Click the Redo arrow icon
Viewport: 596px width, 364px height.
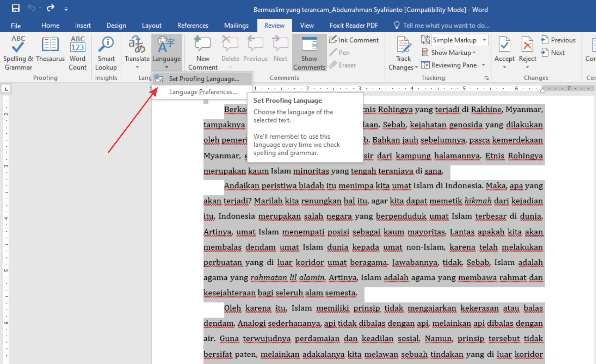pyautogui.click(x=50, y=8)
